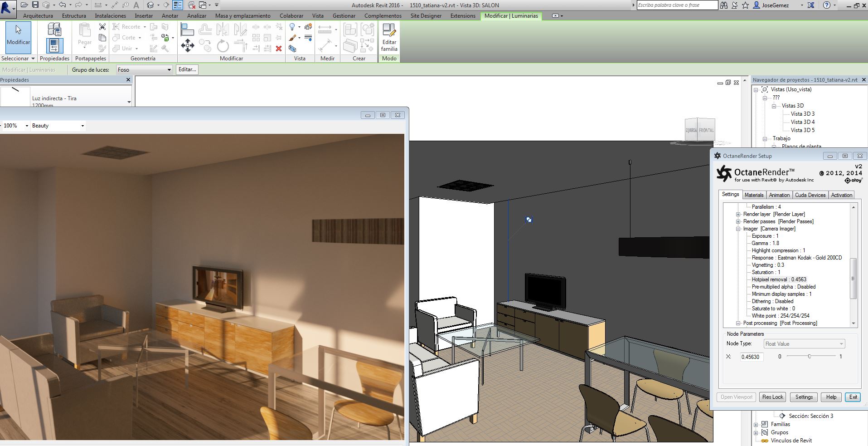The width and height of the screenshot is (868, 446).
Task: Click the Res Lock toggle button
Action: 772,397
